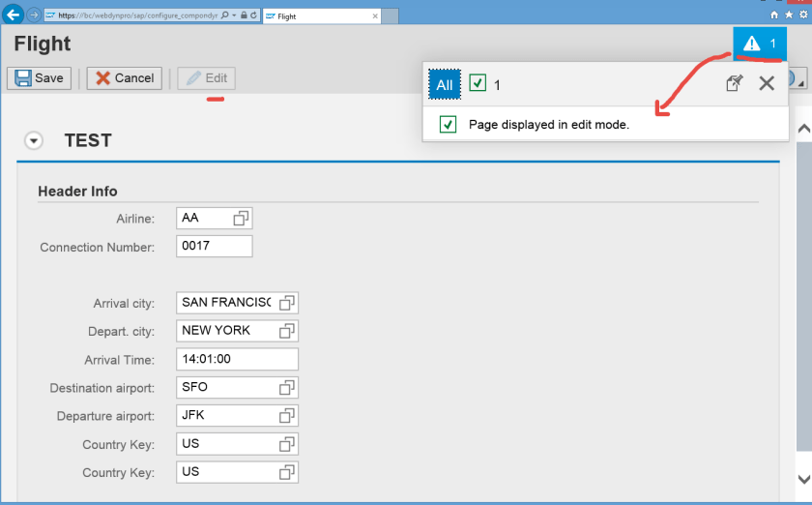Screen dimensions: 812x505
Task: Click the Flight page title
Action: 43,44
